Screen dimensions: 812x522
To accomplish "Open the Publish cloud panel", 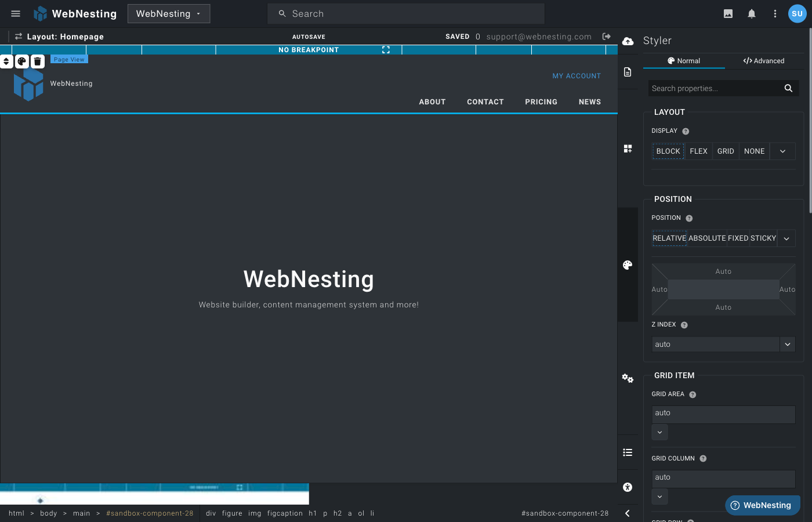I will 628,41.
